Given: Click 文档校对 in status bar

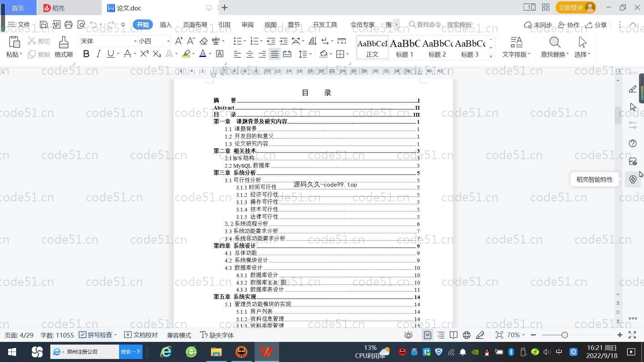Looking at the screenshot, I should 141,335.
